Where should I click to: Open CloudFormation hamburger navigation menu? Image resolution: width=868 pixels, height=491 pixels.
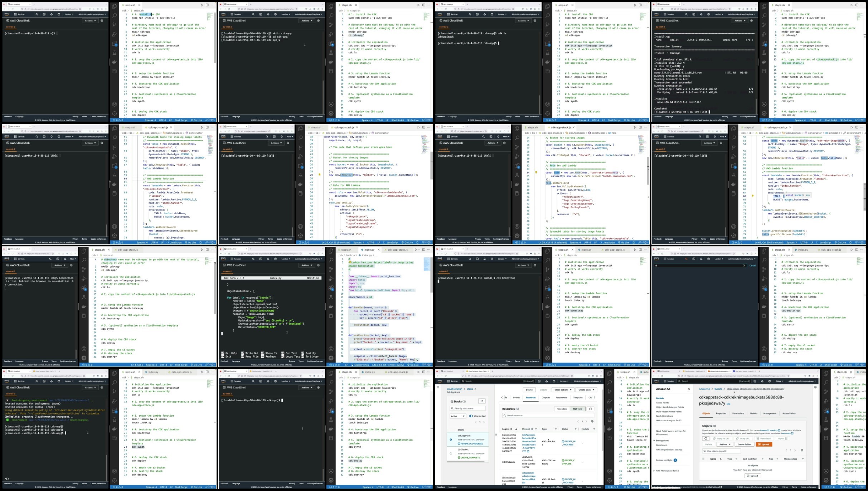click(438, 387)
